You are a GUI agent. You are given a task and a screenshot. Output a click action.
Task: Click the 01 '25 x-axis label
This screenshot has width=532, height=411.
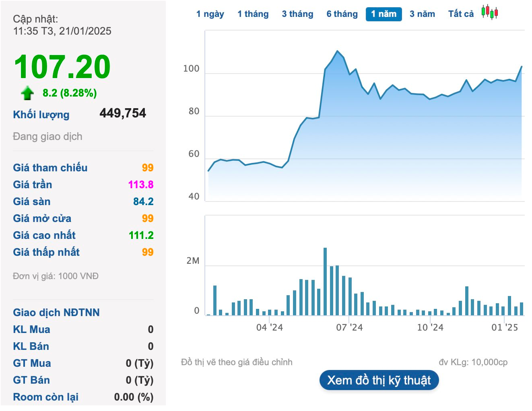(505, 327)
